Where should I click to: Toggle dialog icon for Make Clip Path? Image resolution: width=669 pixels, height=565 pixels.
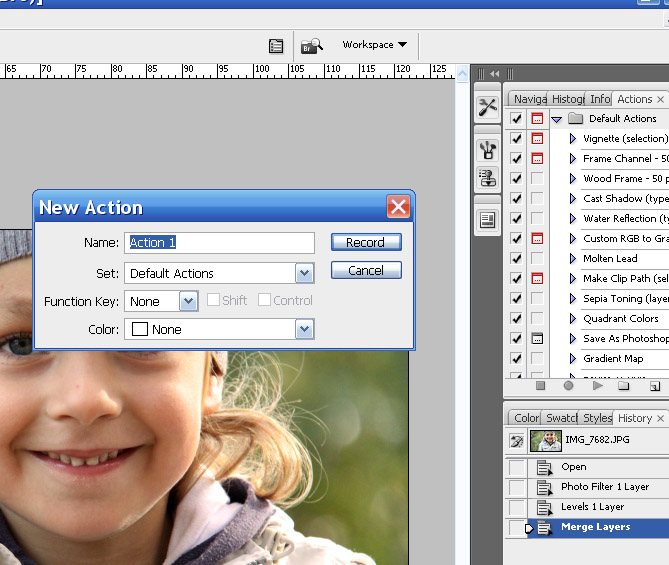(537, 278)
